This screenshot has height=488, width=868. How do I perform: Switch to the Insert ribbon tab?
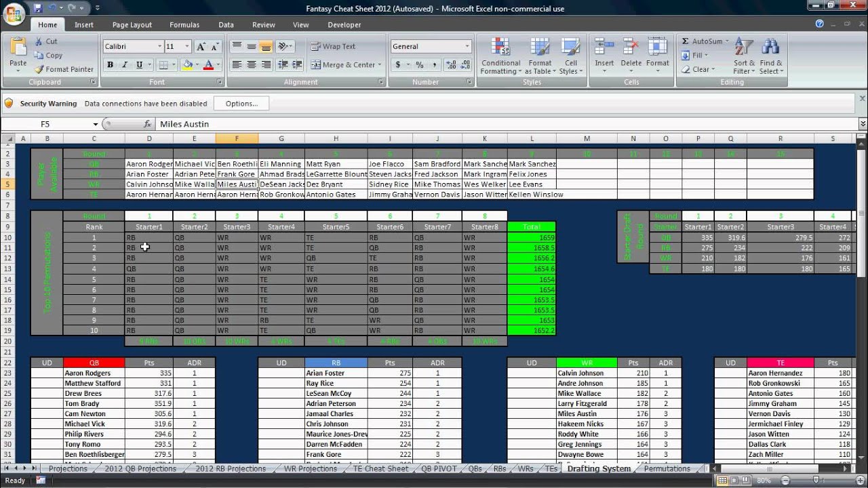[x=84, y=24]
